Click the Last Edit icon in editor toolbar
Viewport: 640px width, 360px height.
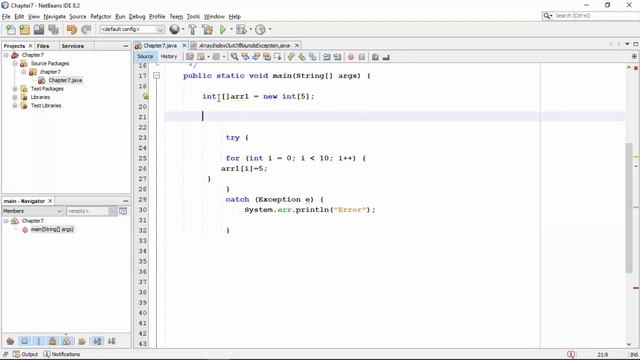[190, 57]
